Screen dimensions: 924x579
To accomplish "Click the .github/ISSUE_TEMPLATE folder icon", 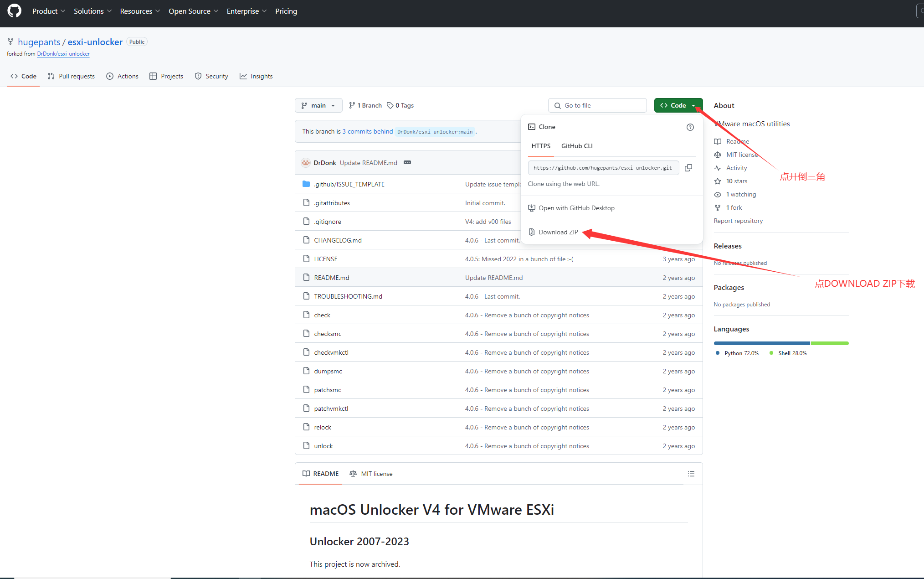I will pyautogui.click(x=306, y=184).
